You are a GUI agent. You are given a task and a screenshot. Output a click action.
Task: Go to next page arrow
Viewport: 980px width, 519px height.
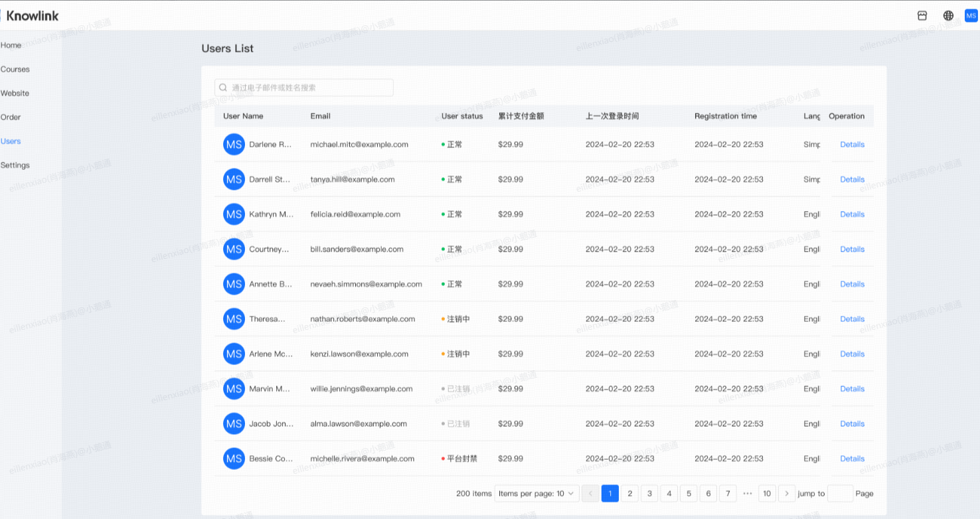coord(787,493)
